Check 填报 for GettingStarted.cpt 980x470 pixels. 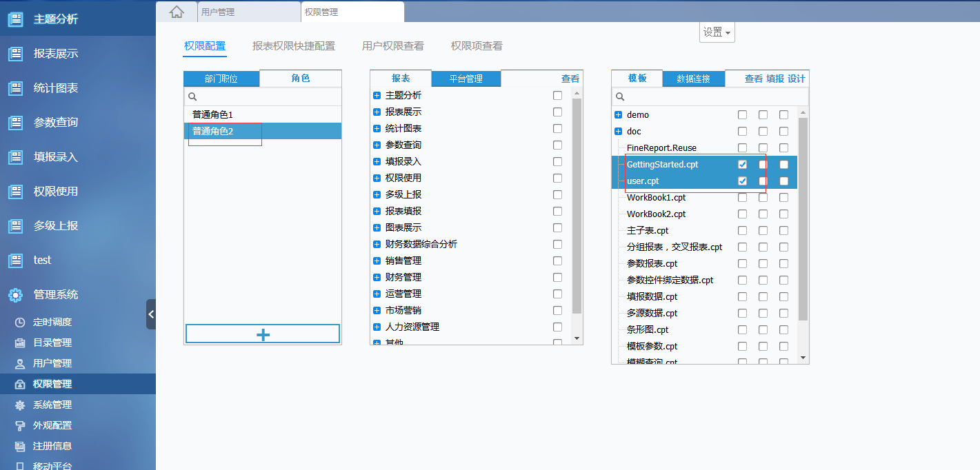click(x=763, y=165)
